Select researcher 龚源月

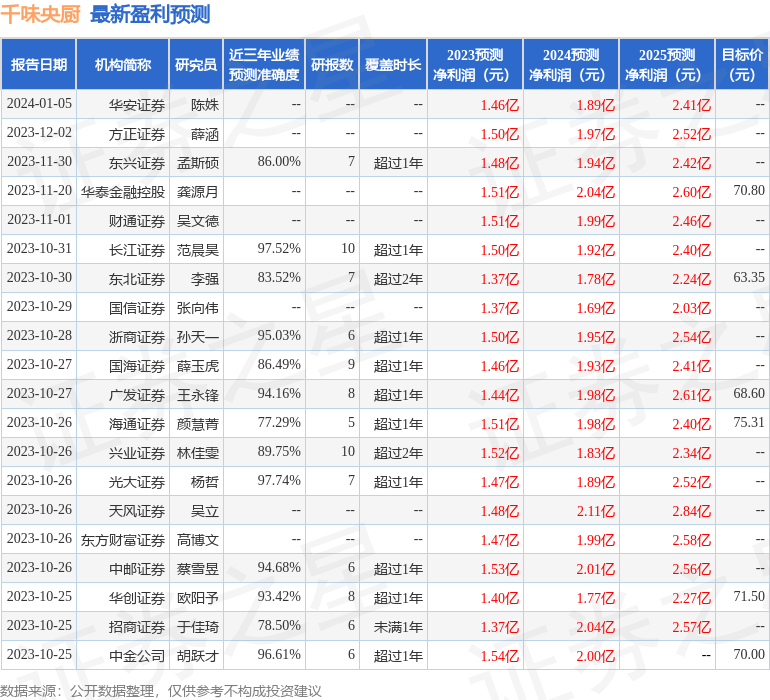[198, 192]
